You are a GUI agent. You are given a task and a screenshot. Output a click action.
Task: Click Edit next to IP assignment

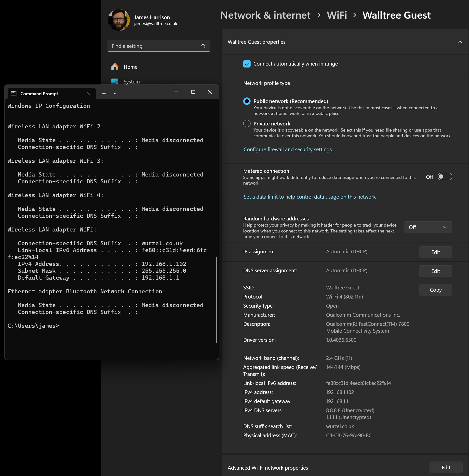pos(435,252)
